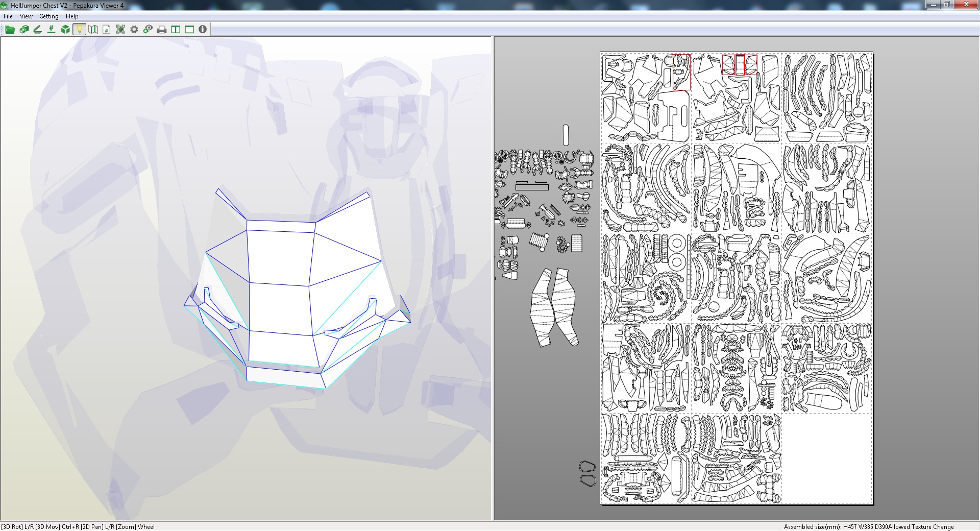Click the fit-to-view frame icon
This screenshot has width=980, height=531.
120,30
